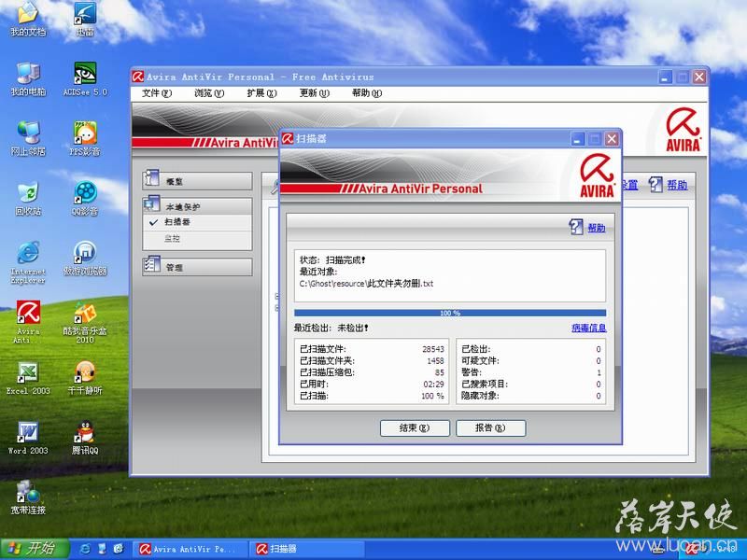Click the path C:\Ghost\resource\此文件夹勿删.txt

pyautogui.click(x=366, y=284)
